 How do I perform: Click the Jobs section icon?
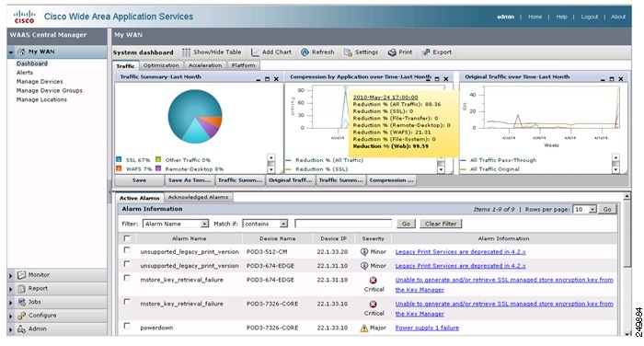(x=21, y=302)
